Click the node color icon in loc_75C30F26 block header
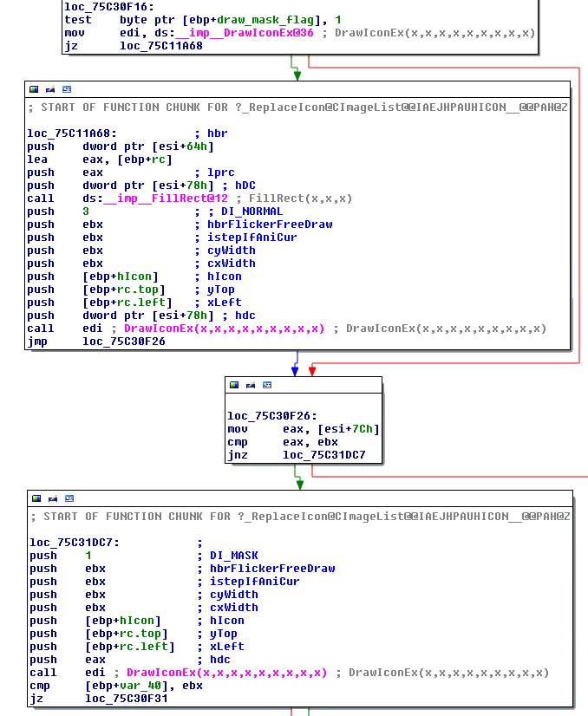Screen dimensions: 588x716 234,385
